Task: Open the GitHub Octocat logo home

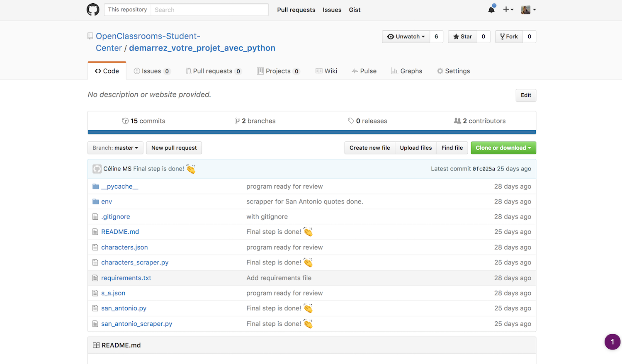Action: click(93, 10)
